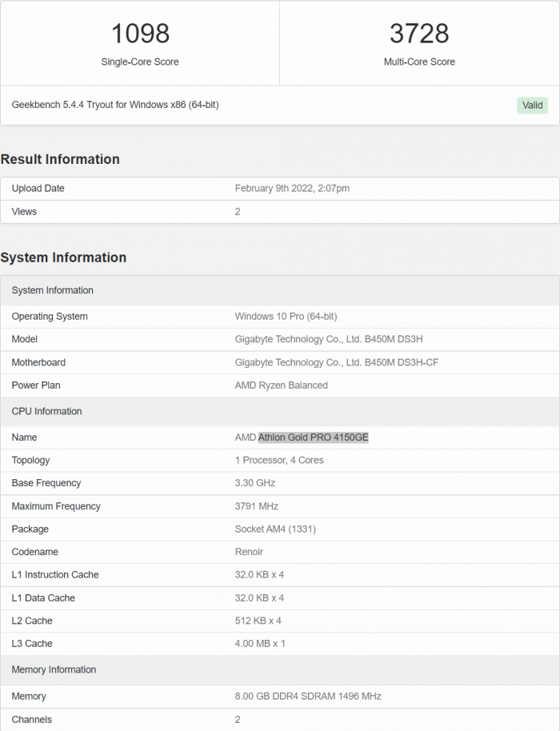
Task: Select the Single-Core Score label
Action: coord(140,62)
